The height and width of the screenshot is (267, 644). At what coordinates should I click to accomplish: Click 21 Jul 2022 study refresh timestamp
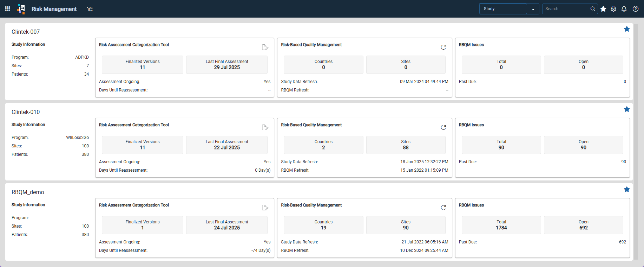click(x=425, y=242)
